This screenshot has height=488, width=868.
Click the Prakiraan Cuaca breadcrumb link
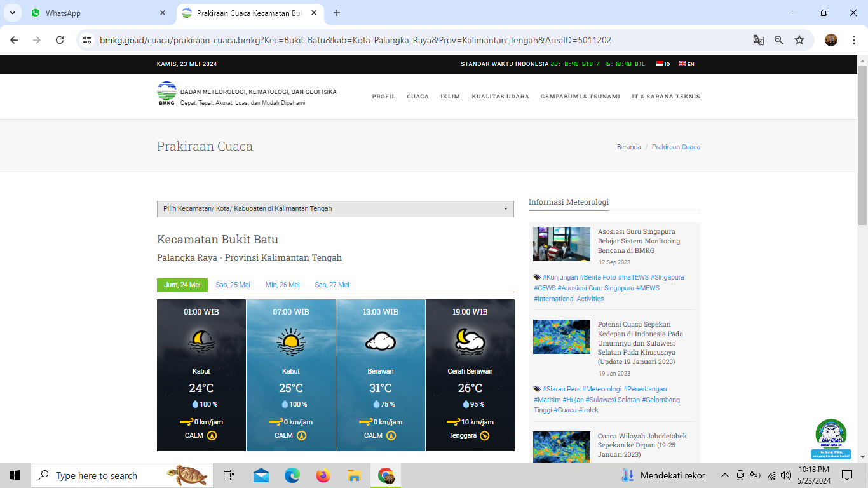[x=676, y=147]
